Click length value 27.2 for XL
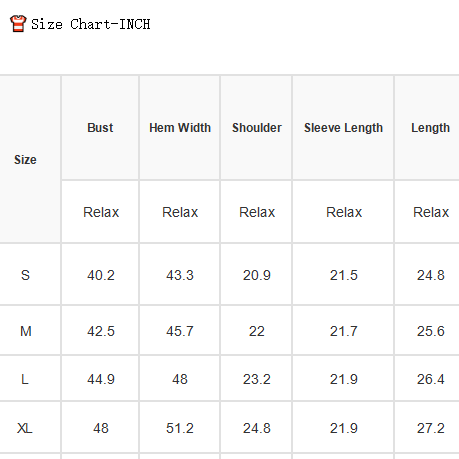The width and height of the screenshot is (459, 459). [x=431, y=428]
